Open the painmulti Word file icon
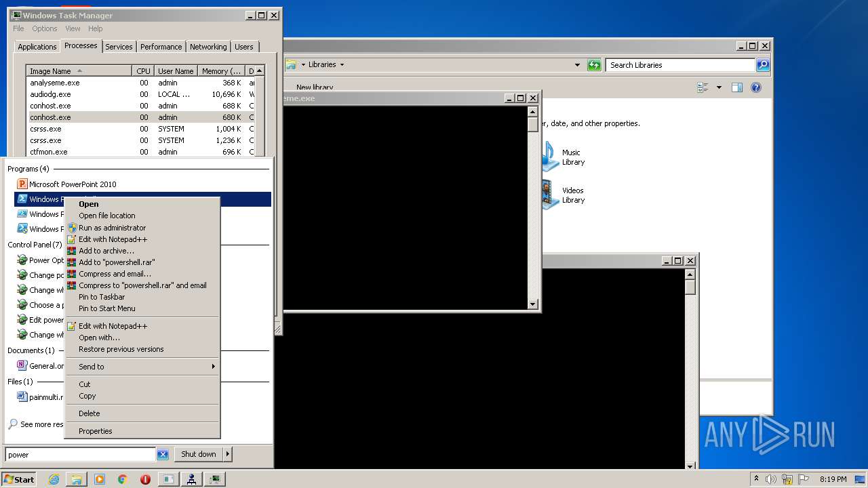This screenshot has height=488, width=868. [x=22, y=396]
